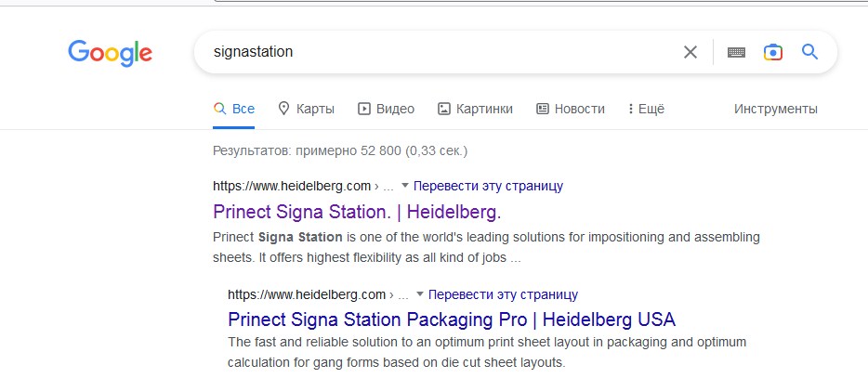868x391 pixels.
Task: Click the Картинки image icon
Action: click(x=444, y=109)
